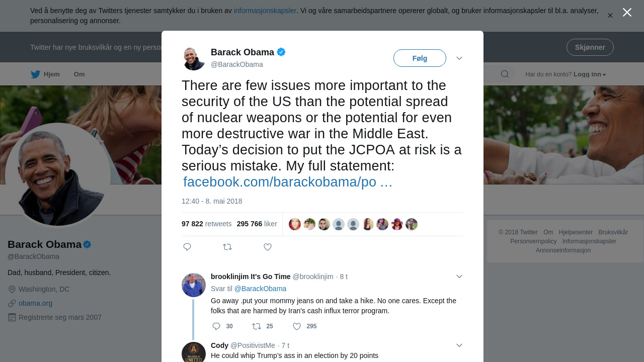The width and height of the screenshot is (644, 362).
Task: Like Obama's tweet with the heart icon
Action: point(268,247)
